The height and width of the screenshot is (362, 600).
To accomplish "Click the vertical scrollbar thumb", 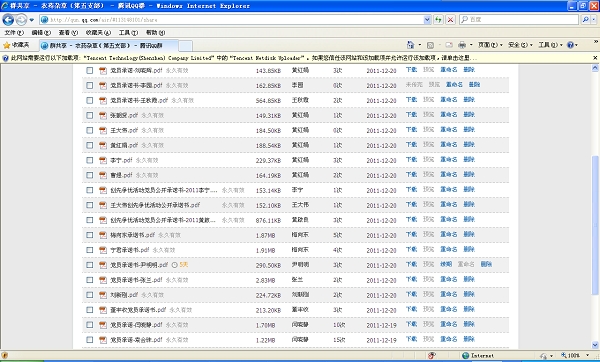I will click(595, 225).
